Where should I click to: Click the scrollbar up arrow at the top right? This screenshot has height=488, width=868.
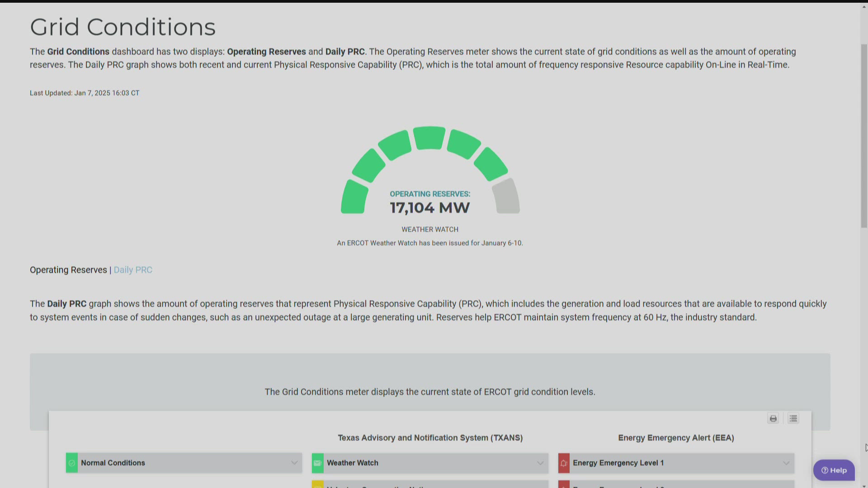click(864, 6)
